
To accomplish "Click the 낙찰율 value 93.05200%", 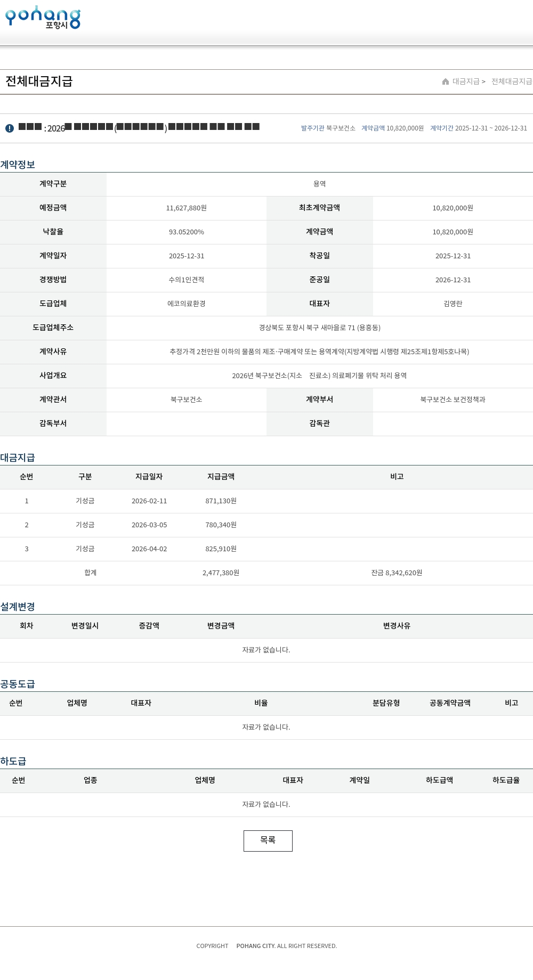I will tap(187, 232).
